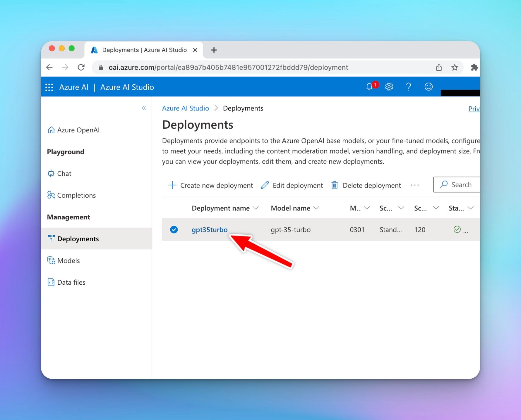This screenshot has width=521, height=420.
Task: Open the more actions ellipsis menu
Action: point(415,185)
